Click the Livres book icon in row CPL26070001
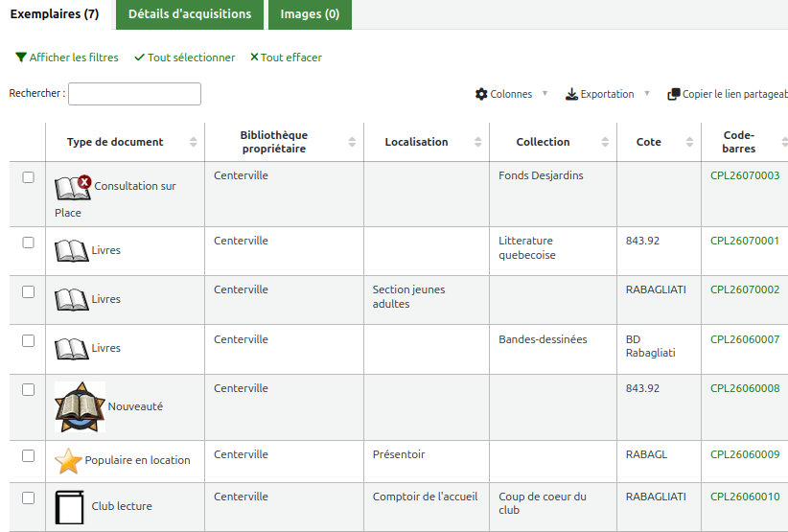Image resolution: width=788 pixels, height=532 pixels. point(72,250)
